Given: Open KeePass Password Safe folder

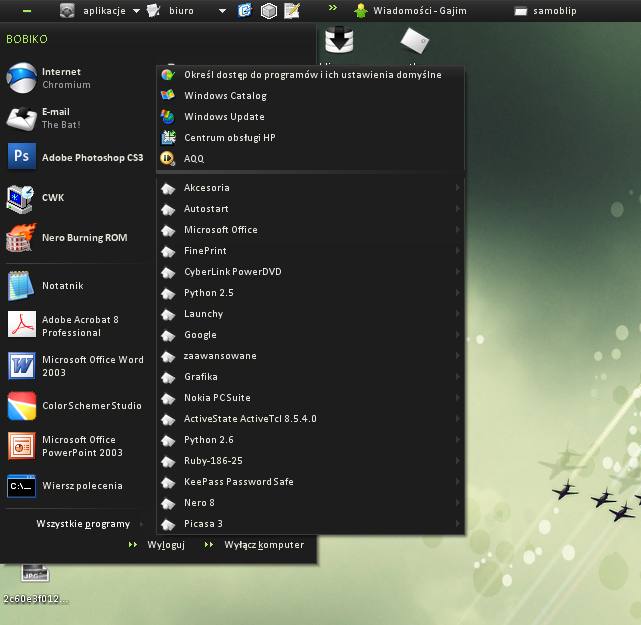Looking at the screenshot, I should [311, 482].
